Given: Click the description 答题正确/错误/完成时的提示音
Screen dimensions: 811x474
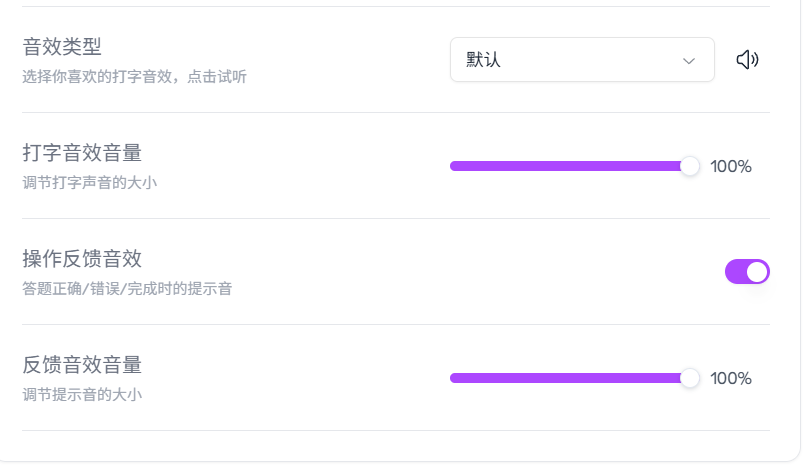Looking at the screenshot, I should point(127,288).
